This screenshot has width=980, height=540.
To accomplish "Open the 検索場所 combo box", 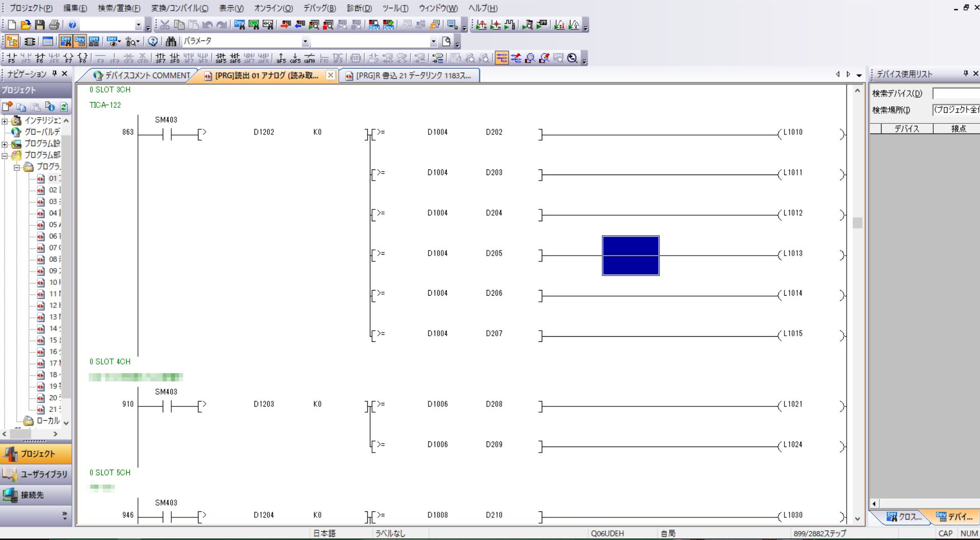I will (x=956, y=109).
